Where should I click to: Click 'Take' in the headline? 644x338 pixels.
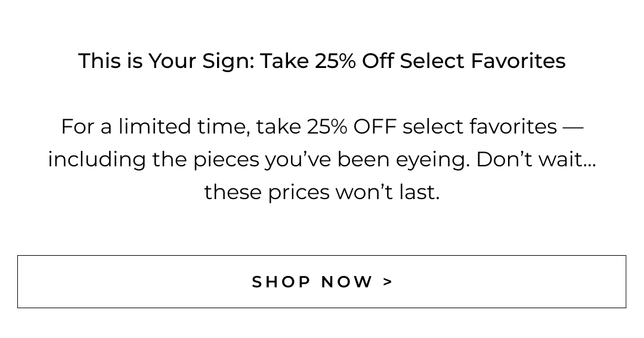click(284, 61)
